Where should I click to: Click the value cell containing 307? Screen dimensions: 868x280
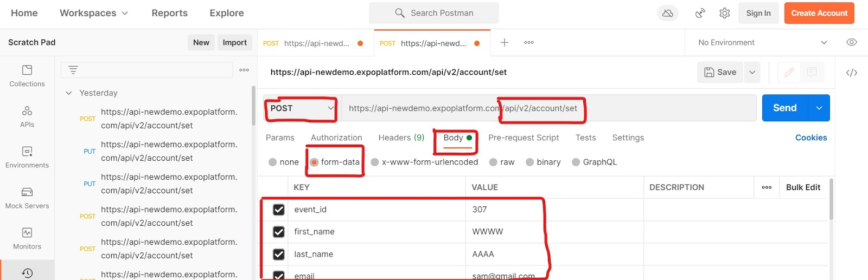pos(554,210)
